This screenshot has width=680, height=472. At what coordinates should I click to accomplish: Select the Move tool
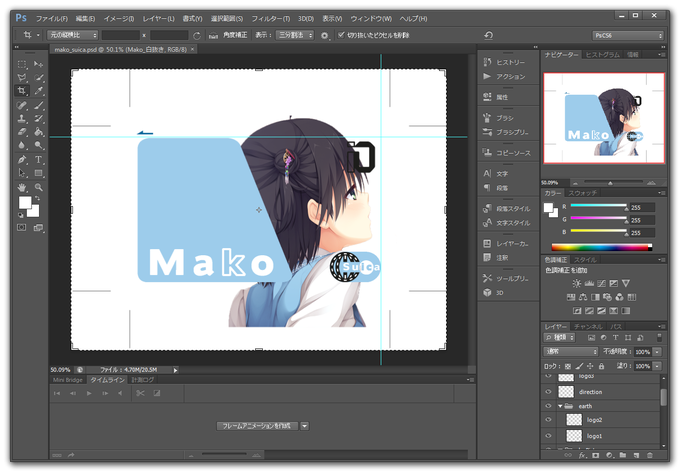coord(39,64)
